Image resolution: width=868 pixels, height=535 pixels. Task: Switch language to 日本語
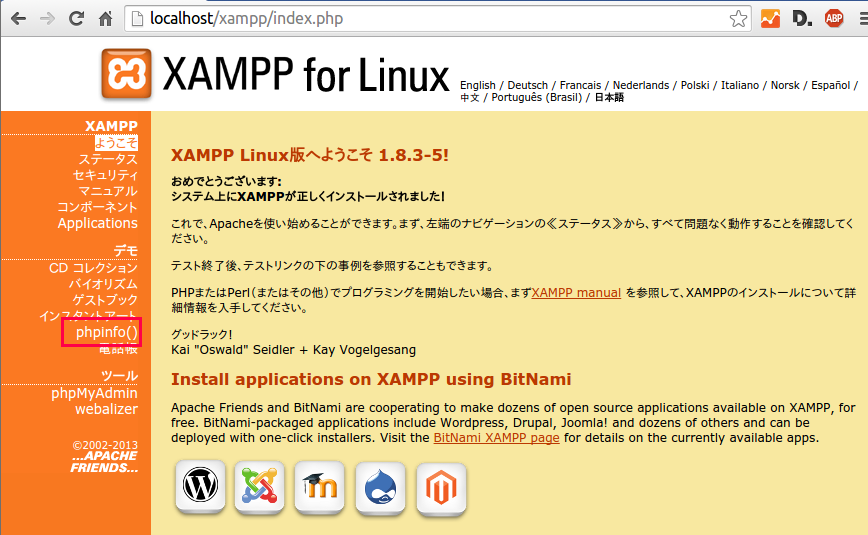click(609, 97)
